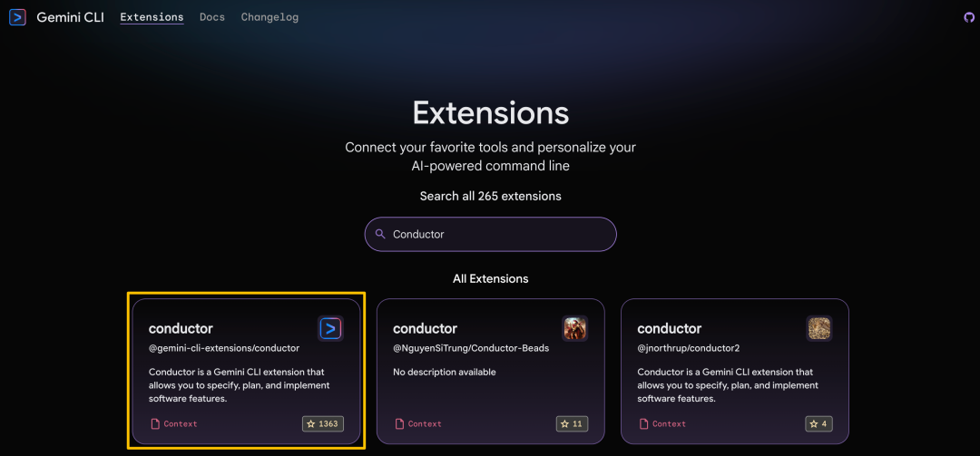Image resolution: width=980 pixels, height=456 pixels.
Task: Switch to the Docs tab
Action: 211,17
